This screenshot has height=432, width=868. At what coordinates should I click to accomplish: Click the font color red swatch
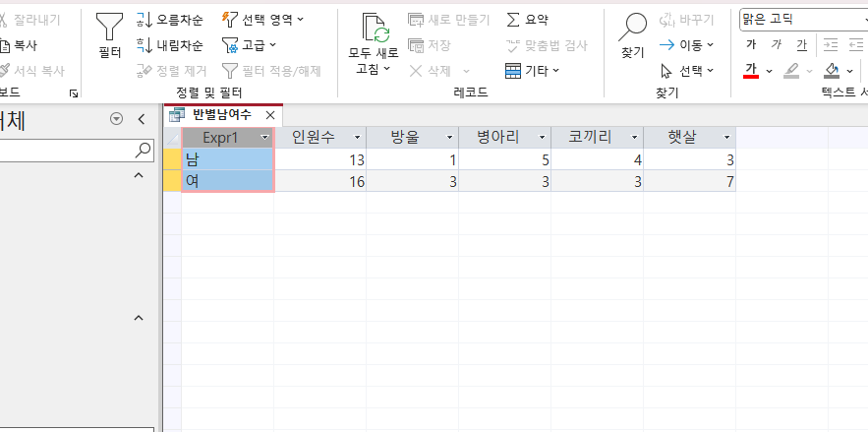(751, 71)
